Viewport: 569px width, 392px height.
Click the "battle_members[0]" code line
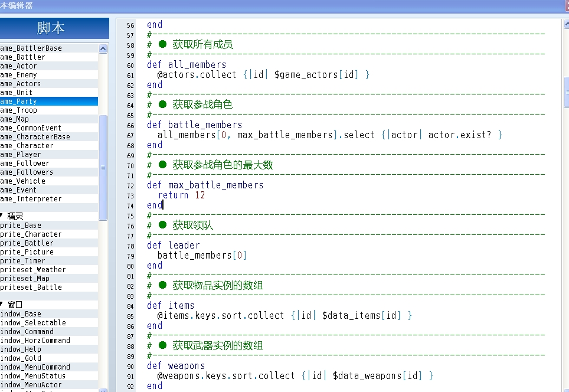tap(202, 256)
